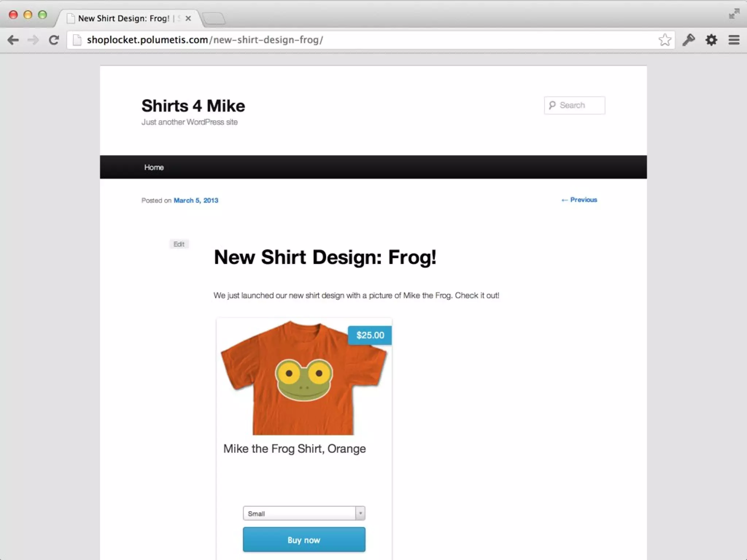Expand the Small size dropdown

pos(304,513)
